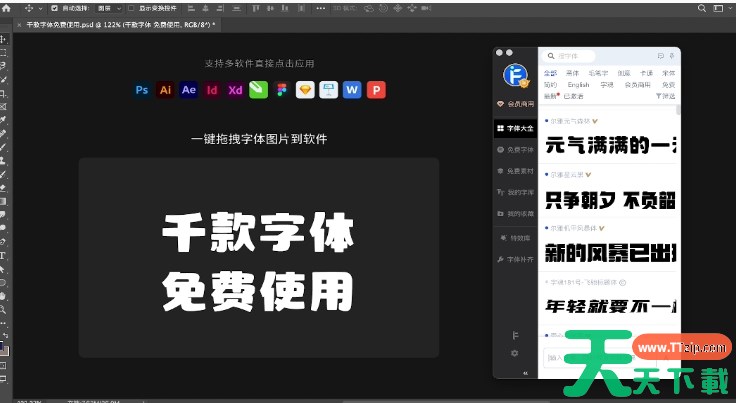This screenshot has width=736, height=403.
Task: Click the Figma app icon
Action: pos(281,90)
